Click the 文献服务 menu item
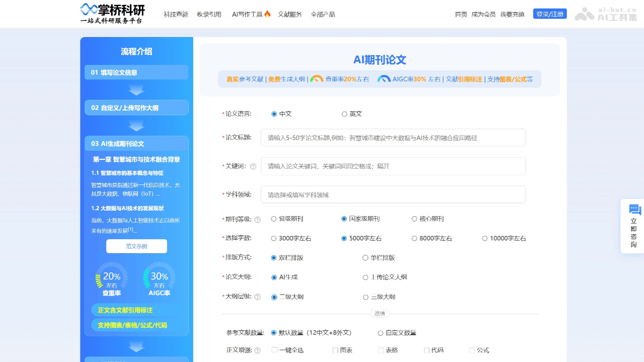 click(289, 14)
